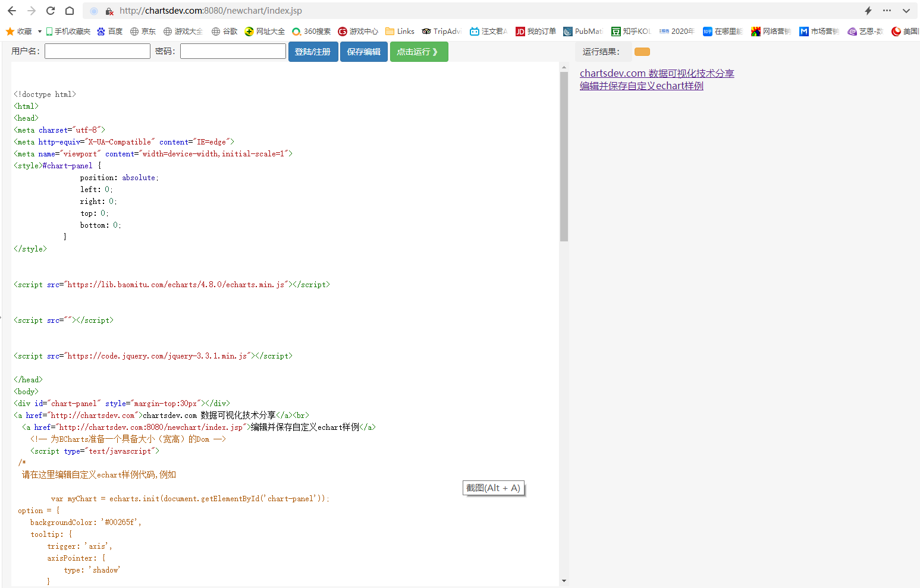The width and height of the screenshot is (920, 588).
Task: Open the 京东 bookmark
Action: pos(143,31)
